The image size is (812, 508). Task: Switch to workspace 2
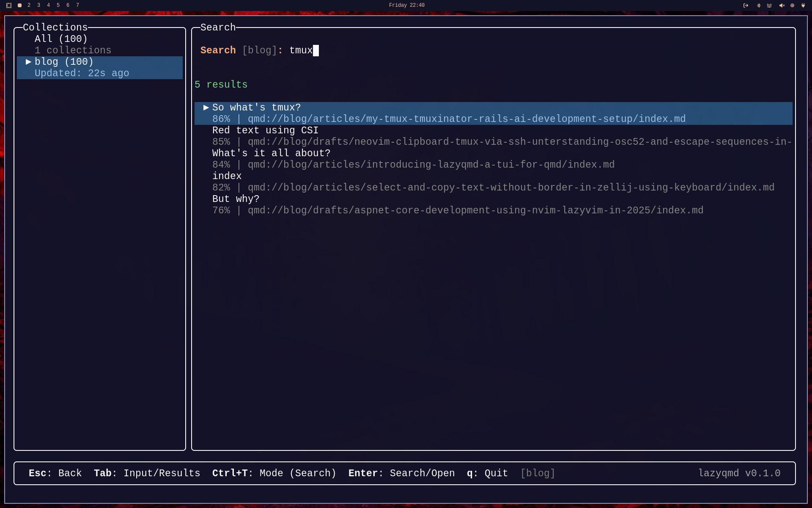click(29, 5)
